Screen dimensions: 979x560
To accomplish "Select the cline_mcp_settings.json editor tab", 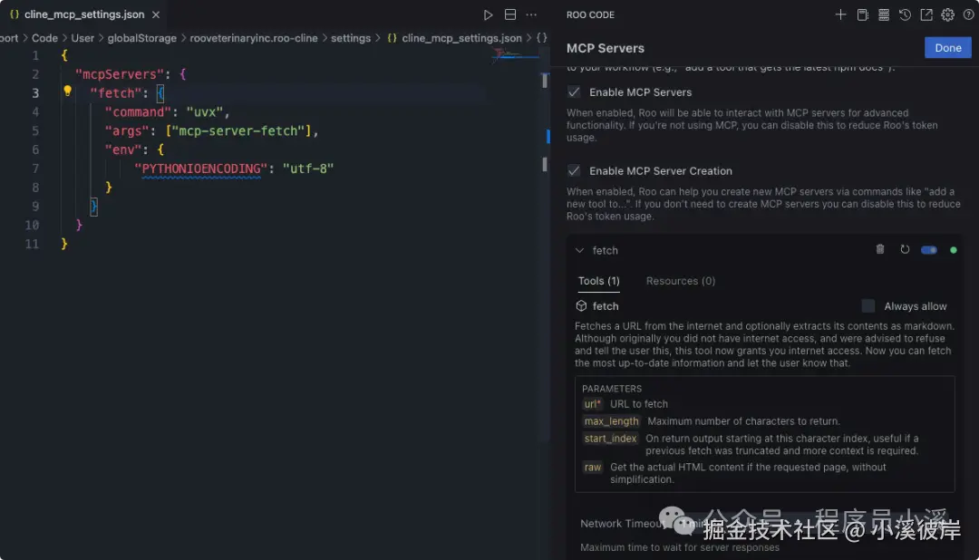I will [84, 14].
